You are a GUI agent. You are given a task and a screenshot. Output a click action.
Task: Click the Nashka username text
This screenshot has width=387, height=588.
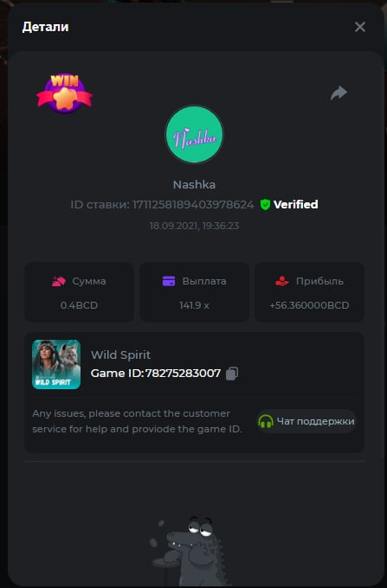(x=194, y=185)
